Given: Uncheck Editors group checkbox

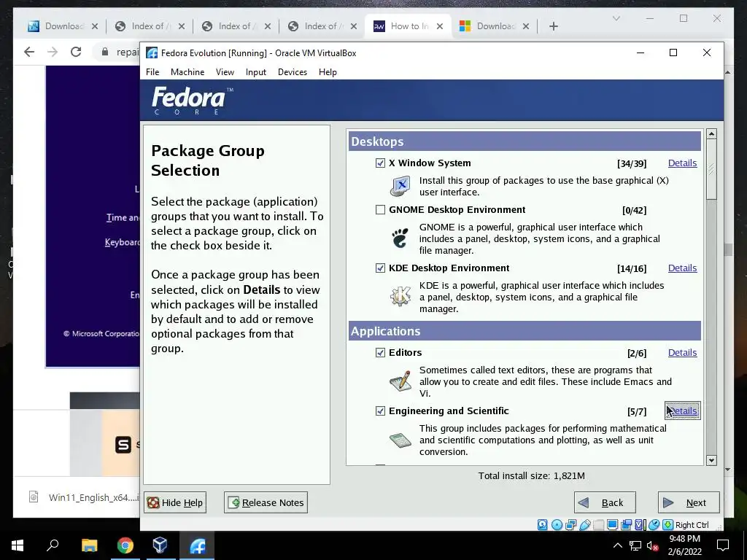Looking at the screenshot, I should (380, 352).
